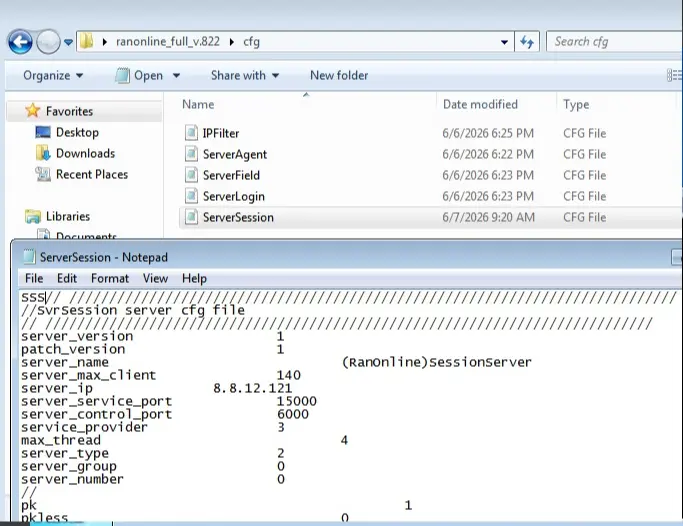Click the //SvrSession server cfg file comment
This screenshot has width=683, height=526.
click(x=133, y=310)
